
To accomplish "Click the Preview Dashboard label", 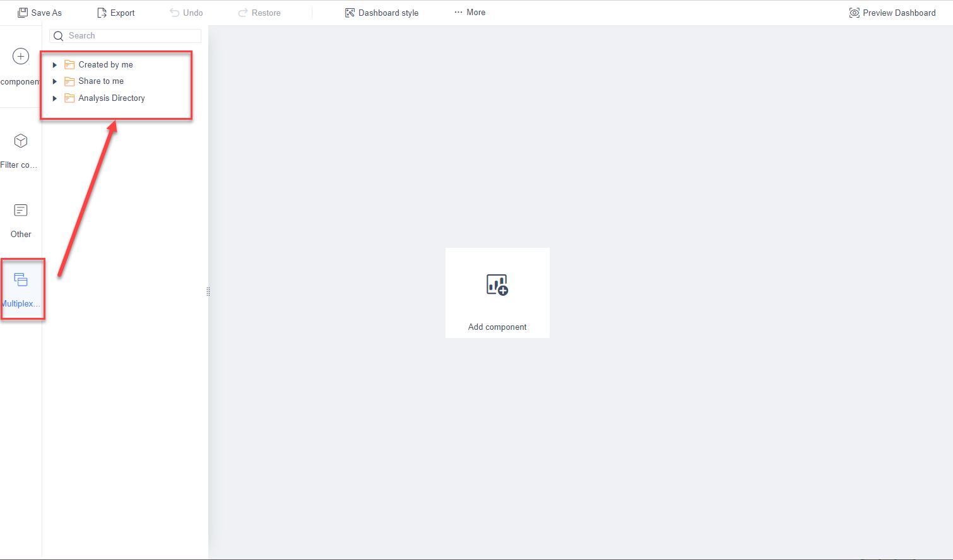I will 899,13.
